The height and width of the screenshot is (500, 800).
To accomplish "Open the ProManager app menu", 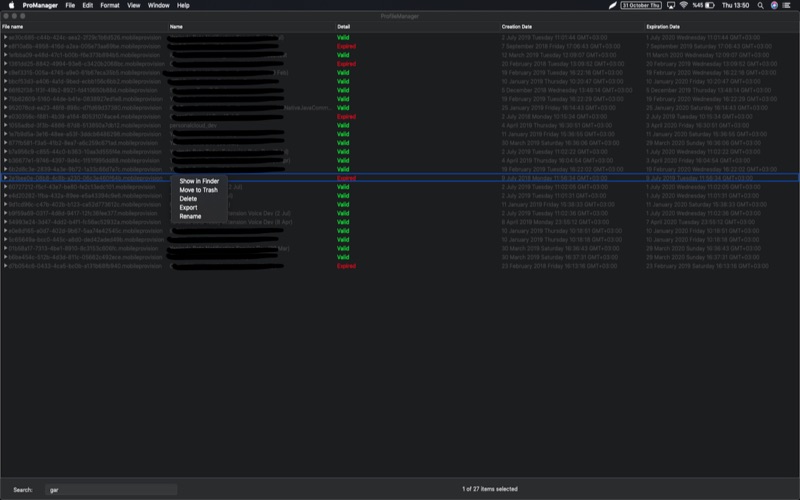I will pyautogui.click(x=40, y=5).
